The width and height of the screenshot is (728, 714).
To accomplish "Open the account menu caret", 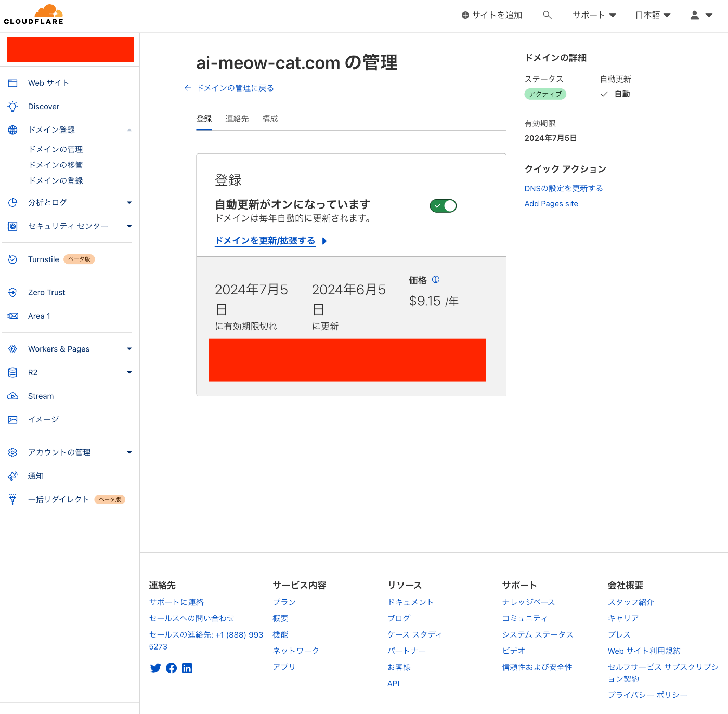I will [x=709, y=15].
